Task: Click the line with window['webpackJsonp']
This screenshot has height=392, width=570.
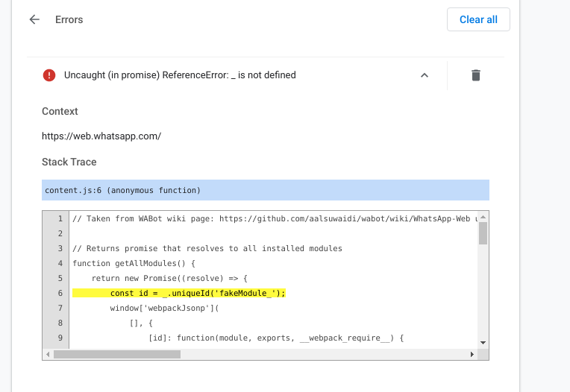Action: (164, 308)
